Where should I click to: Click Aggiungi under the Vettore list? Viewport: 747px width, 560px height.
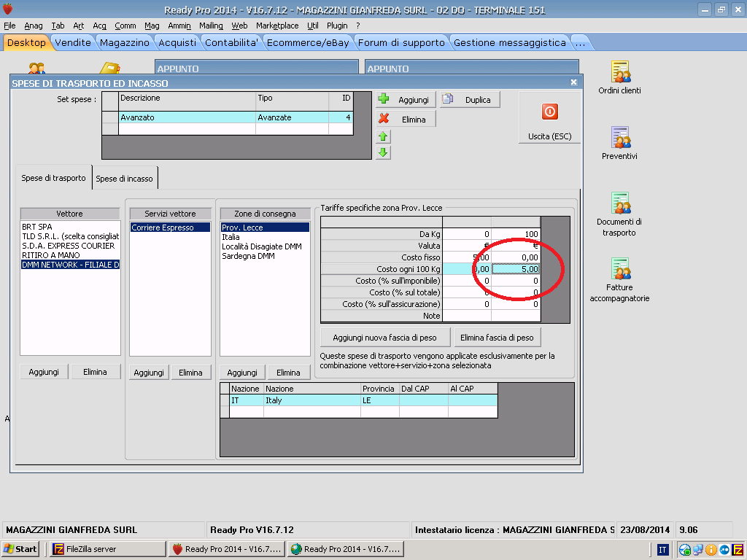click(44, 372)
